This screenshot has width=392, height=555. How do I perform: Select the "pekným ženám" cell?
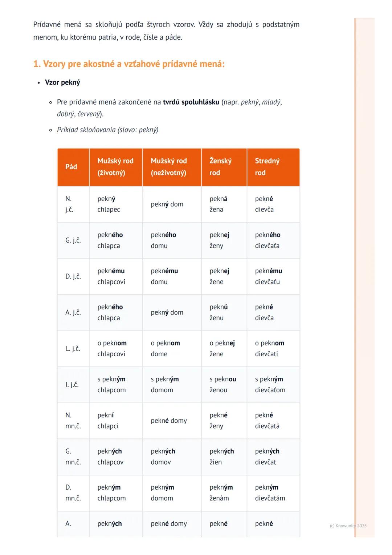click(221, 493)
